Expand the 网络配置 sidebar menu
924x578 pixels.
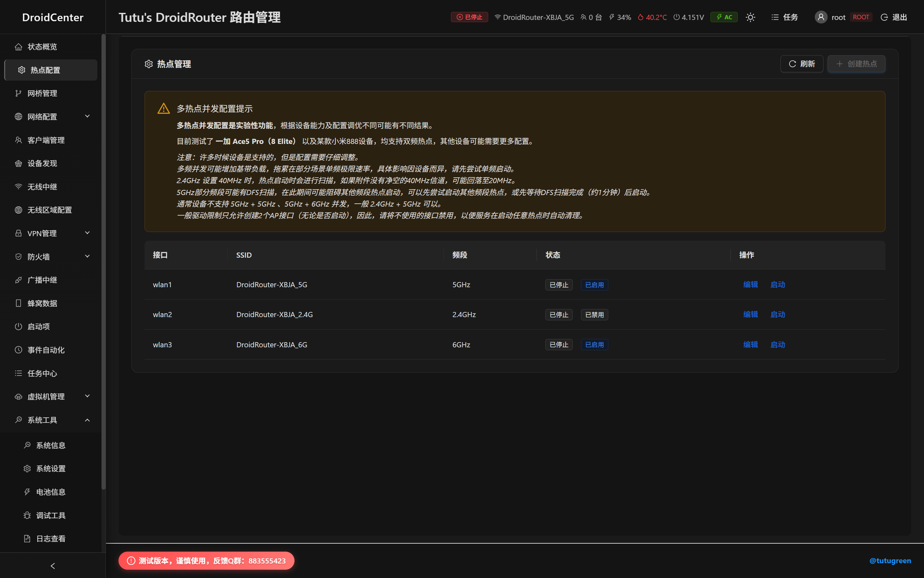pyautogui.click(x=52, y=117)
